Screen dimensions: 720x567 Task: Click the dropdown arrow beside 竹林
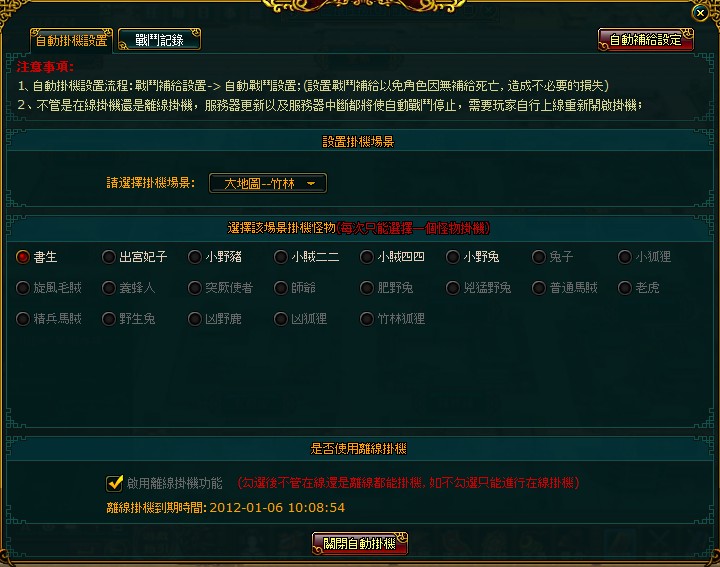tap(311, 184)
